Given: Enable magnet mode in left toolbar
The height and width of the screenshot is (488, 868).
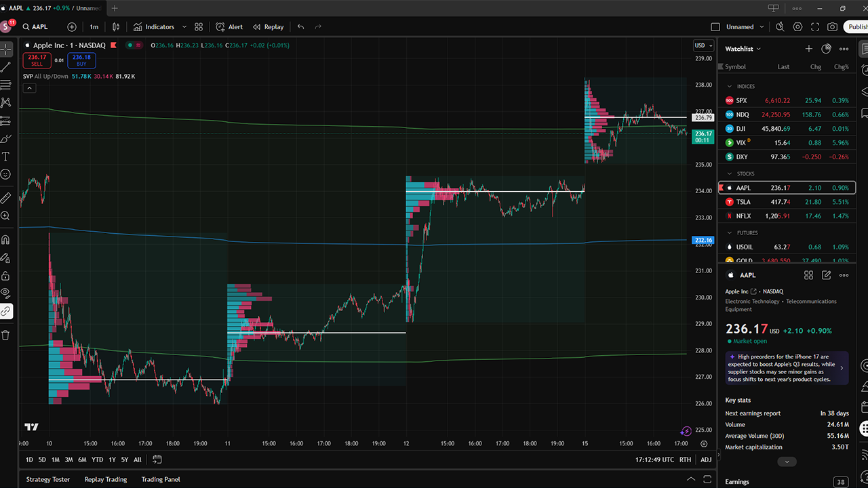Looking at the screenshot, I should (6, 239).
